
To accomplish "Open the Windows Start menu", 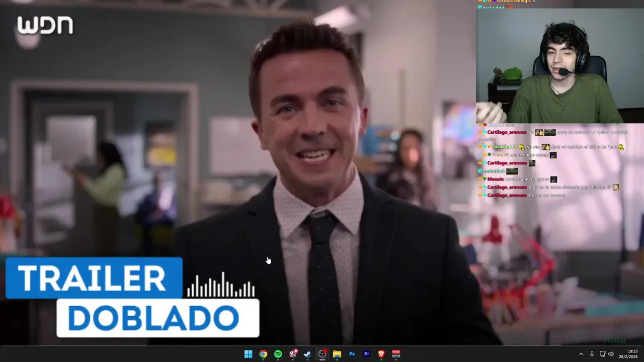I will (248, 354).
